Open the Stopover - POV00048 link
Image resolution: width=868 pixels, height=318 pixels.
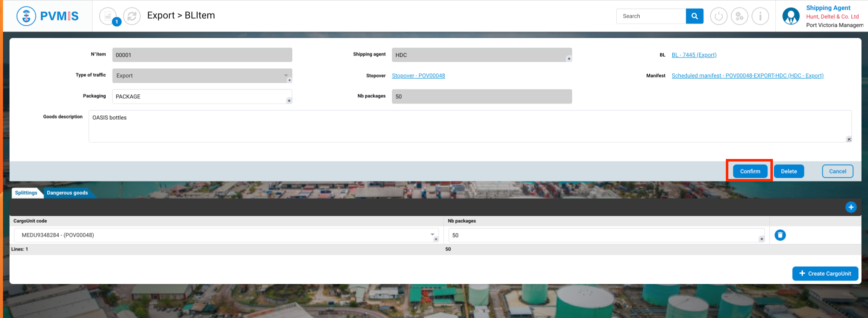pyautogui.click(x=418, y=76)
